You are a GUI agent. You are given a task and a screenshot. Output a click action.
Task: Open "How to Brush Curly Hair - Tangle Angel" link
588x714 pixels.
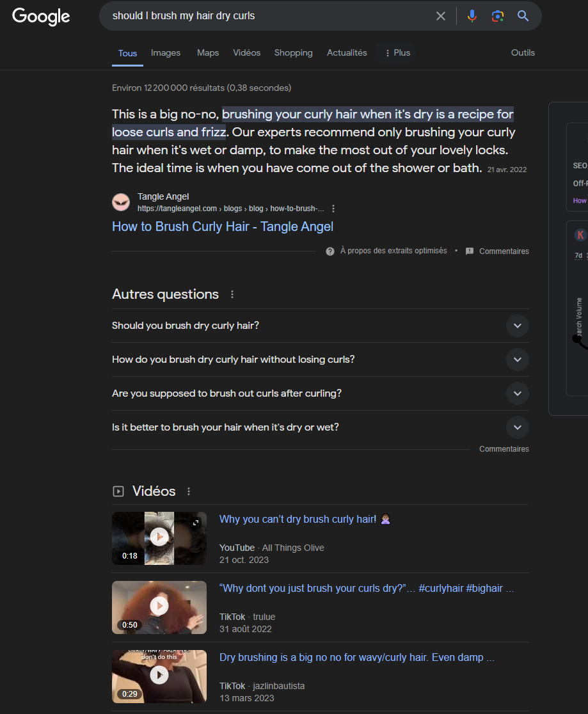tap(223, 226)
